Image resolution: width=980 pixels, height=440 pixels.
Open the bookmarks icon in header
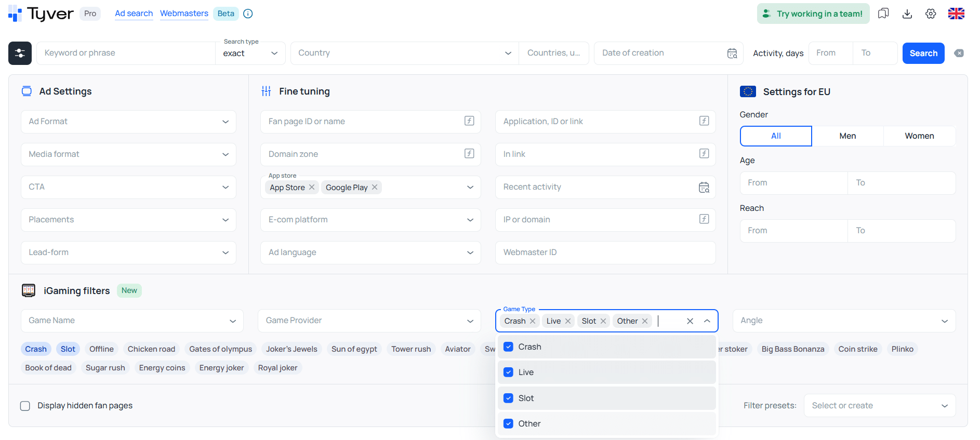883,14
